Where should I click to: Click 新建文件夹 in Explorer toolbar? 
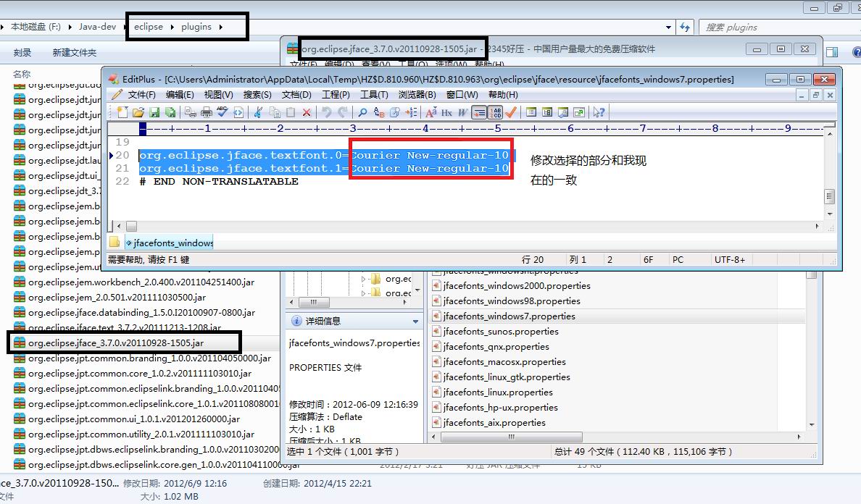(x=74, y=53)
